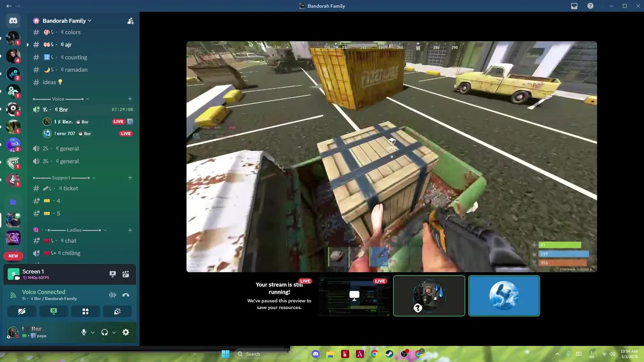Open Discord direct messages home icon
The width and height of the screenshot is (644, 362).
(x=13, y=21)
